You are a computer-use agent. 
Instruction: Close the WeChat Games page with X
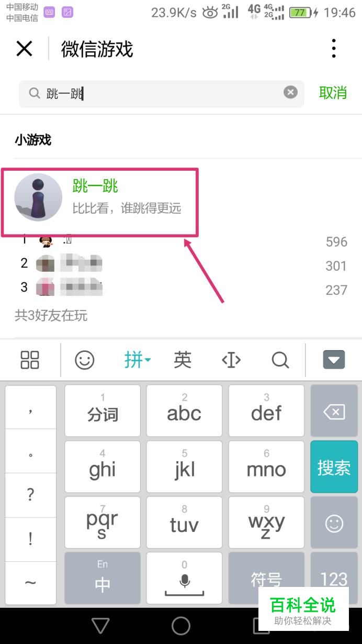pyautogui.click(x=24, y=49)
